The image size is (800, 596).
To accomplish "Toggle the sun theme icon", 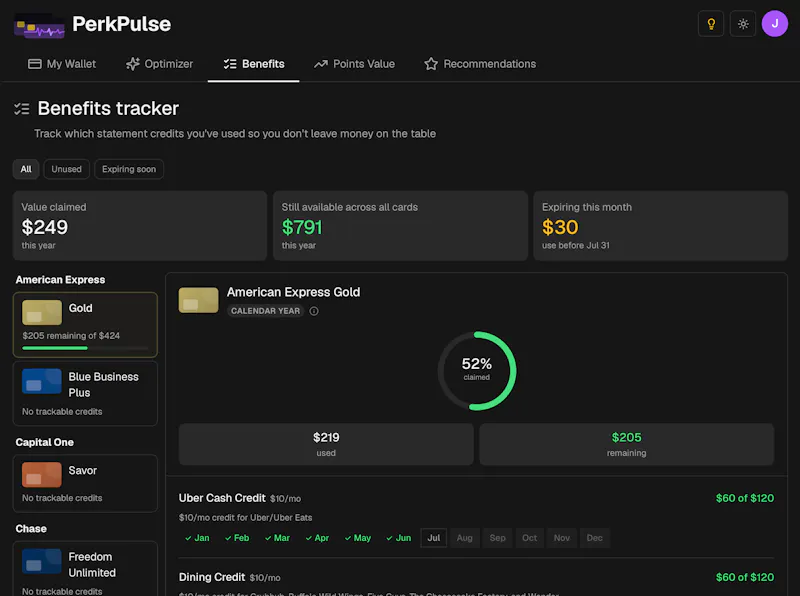I will 743,23.
